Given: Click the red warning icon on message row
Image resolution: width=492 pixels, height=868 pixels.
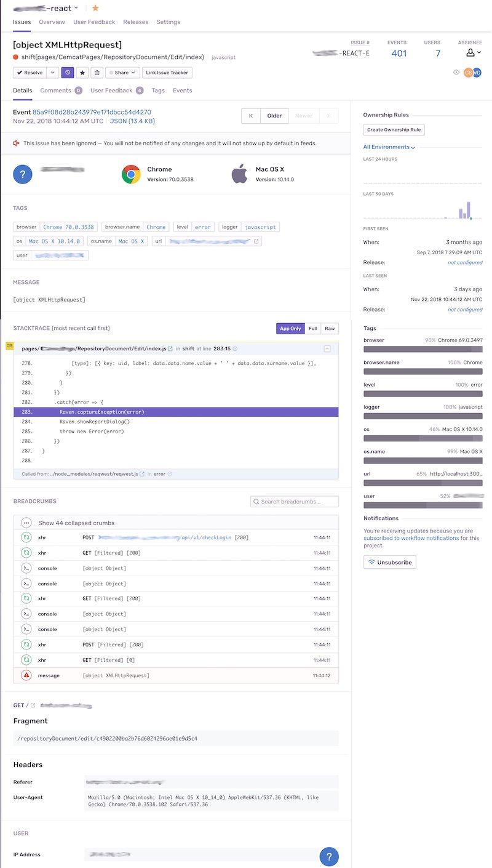Looking at the screenshot, I should [26, 675].
